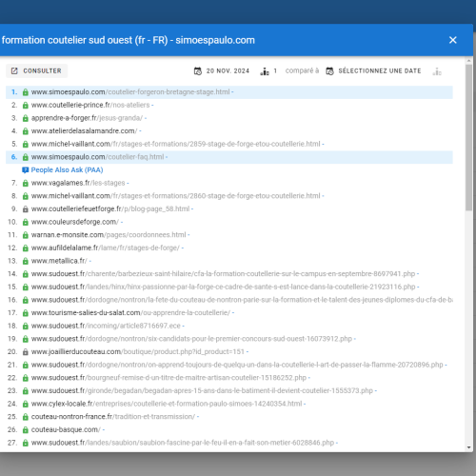Click grey padlock icon beside coutelleriefeuetforge.fr

coord(26,209)
